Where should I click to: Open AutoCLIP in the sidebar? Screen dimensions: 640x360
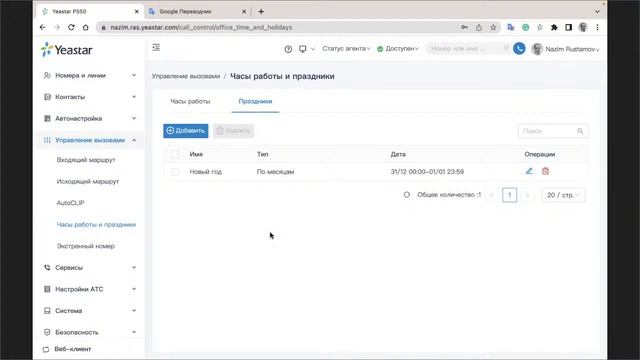70,203
